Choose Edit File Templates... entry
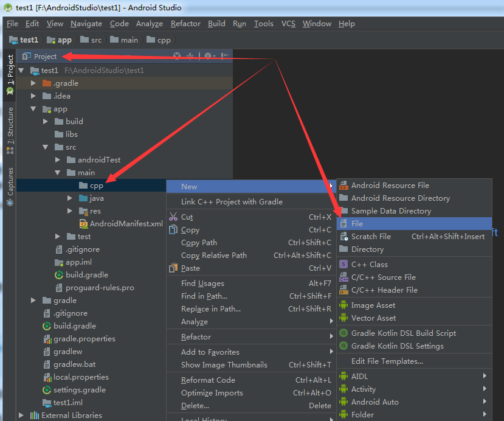The height and width of the screenshot is (421, 504). (x=414, y=361)
